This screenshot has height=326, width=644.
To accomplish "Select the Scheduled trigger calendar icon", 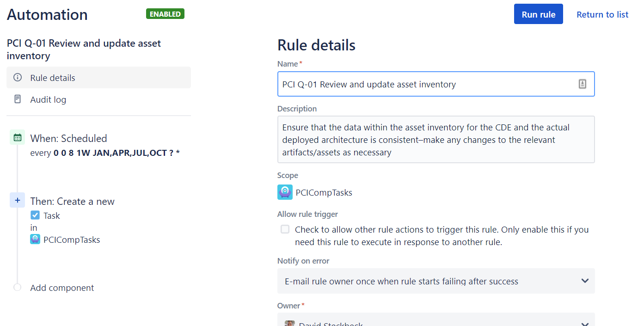I will (x=18, y=137).
